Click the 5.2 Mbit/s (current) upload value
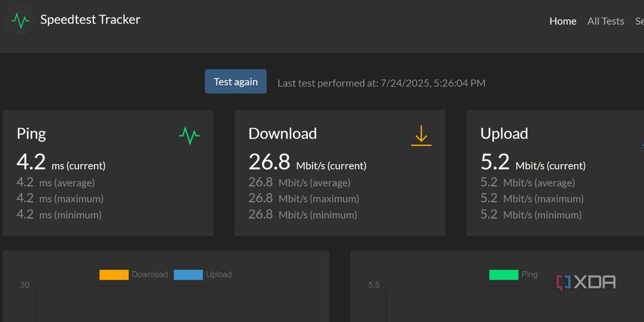The height and width of the screenshot is (322, 644). (533, 162)
